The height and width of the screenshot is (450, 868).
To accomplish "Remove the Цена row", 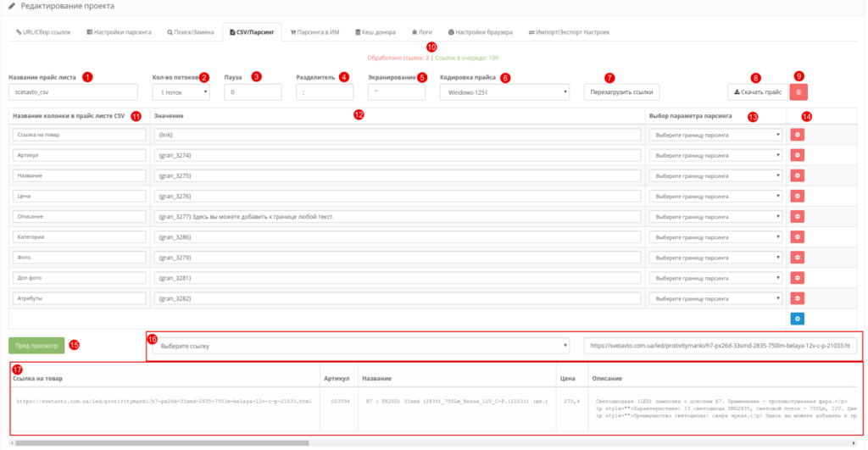I will point(797,196).
